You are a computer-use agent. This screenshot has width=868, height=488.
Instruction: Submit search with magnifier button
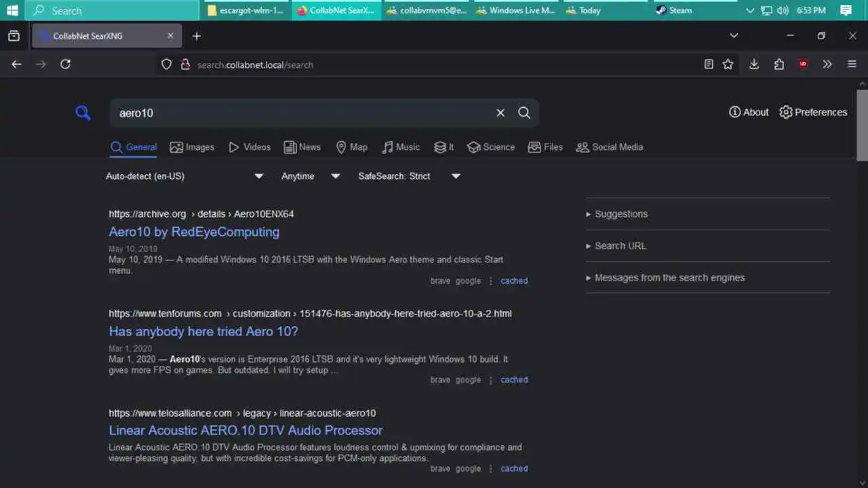[524, 113]
